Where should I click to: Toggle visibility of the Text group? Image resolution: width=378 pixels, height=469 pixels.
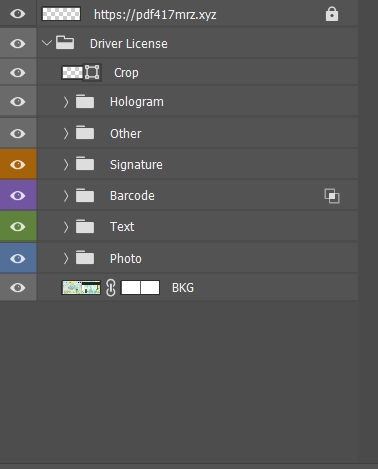(18, 227)
